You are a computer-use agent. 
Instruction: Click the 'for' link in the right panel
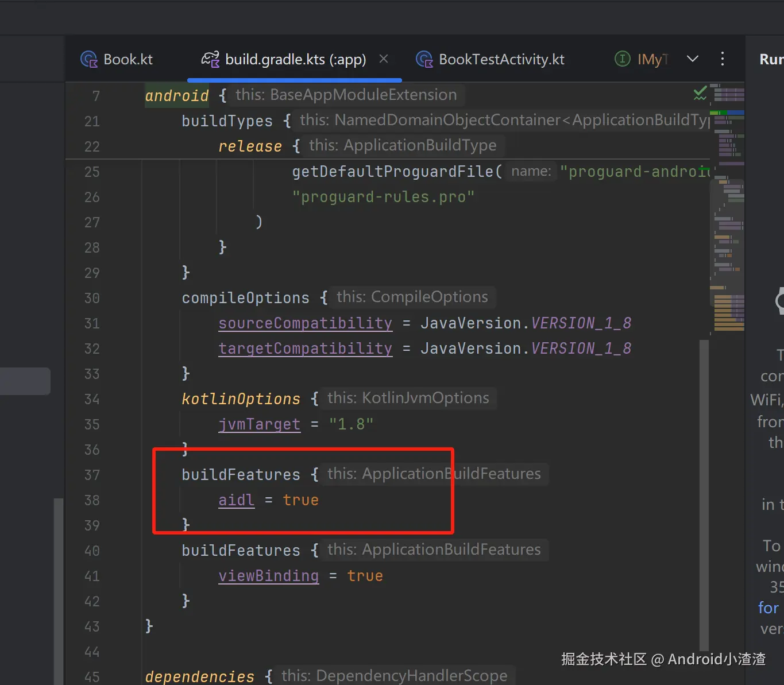[768, 607]
